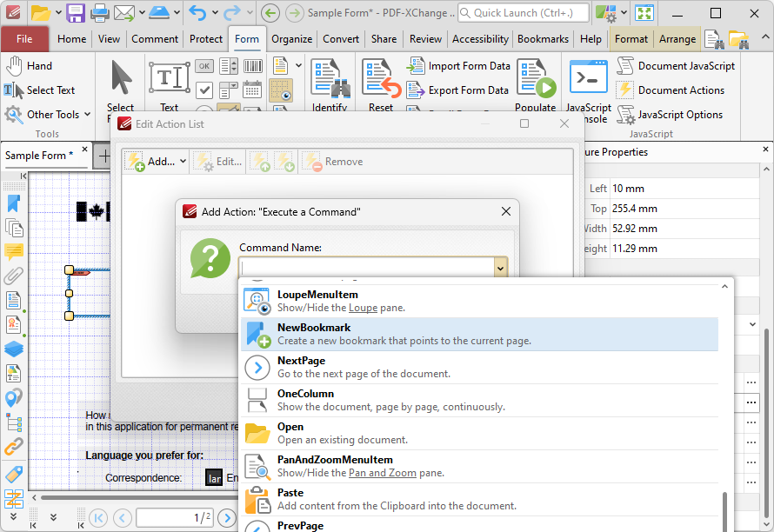Image resolution: width=774 pixels, height=532 pixels.
Task: Select NewBookmark command from list
Action: tap(479, 334)
